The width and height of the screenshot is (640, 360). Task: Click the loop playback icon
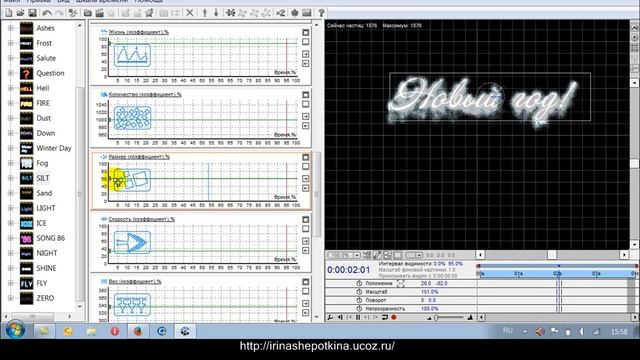point(384,317)
